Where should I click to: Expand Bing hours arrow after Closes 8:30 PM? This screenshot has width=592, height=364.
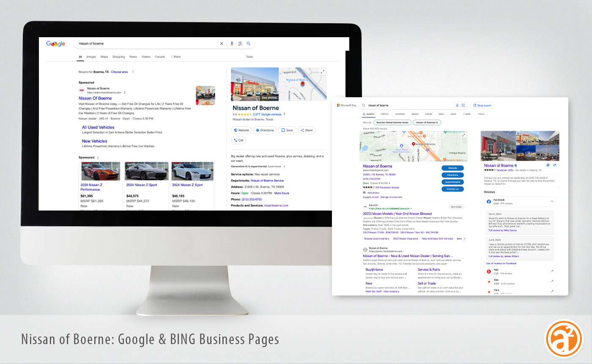389,183
